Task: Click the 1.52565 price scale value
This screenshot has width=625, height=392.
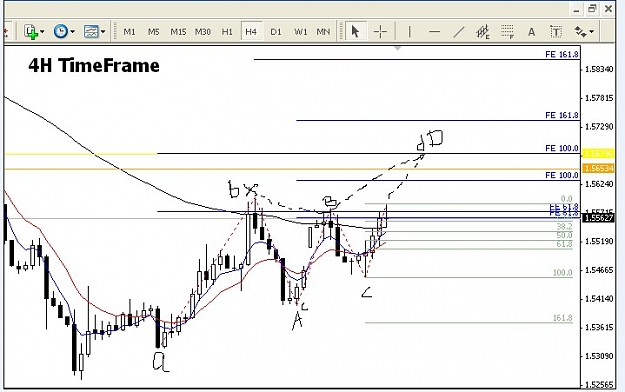Action: point(599,385)
